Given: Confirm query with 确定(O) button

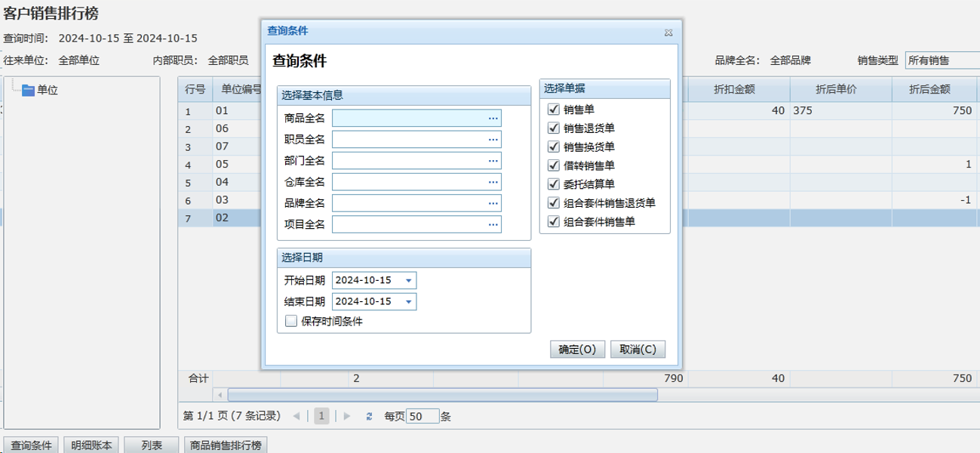Looking at the screenshot, I should click(x=577, y=350).
